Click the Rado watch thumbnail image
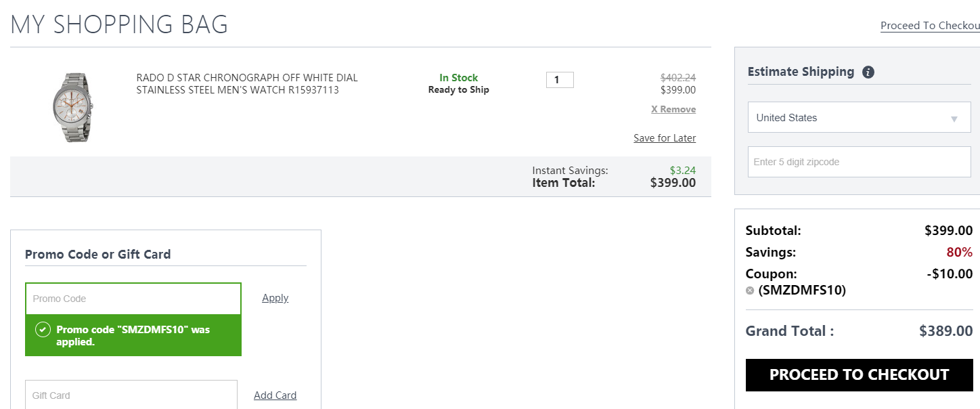The width and height of the screenshot is (980, 409). pos(74,107)
